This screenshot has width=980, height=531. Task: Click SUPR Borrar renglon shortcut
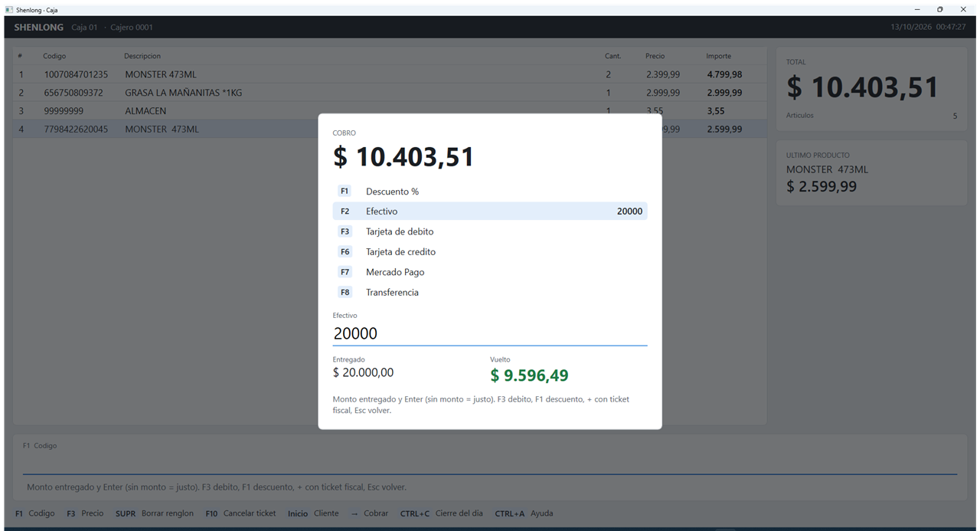[155, 513]
